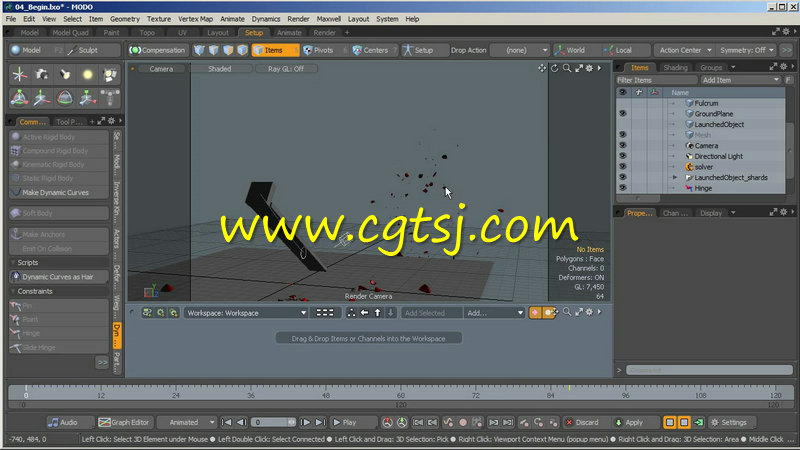Jump to the last frame
This screenshot has width=800, height=450.
click(320, 422)
